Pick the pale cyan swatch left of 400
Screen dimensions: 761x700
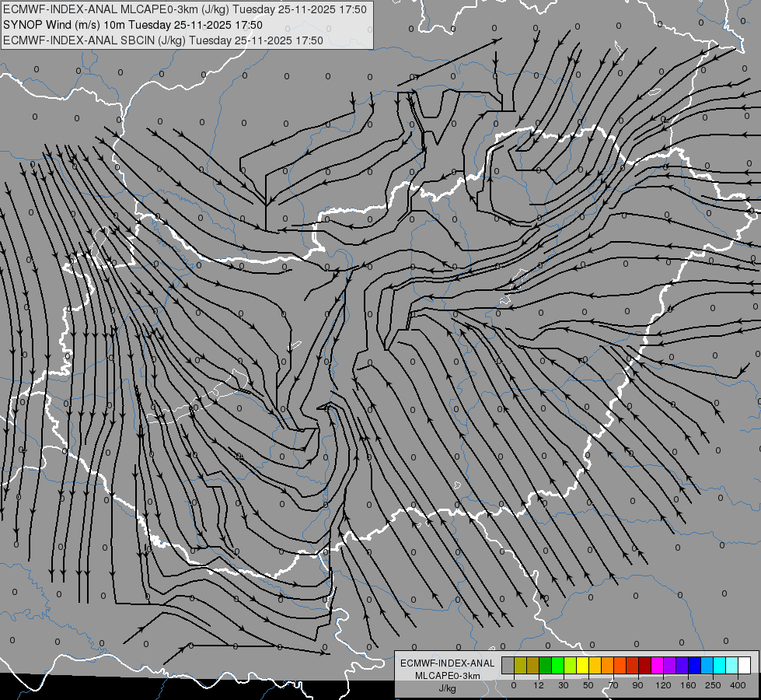coord(732,665)
